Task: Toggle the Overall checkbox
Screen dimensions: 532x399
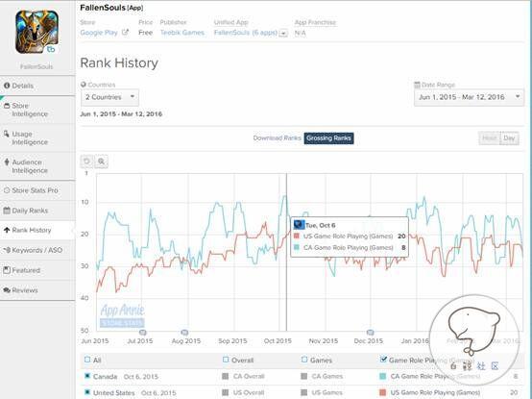Action: 226,360
